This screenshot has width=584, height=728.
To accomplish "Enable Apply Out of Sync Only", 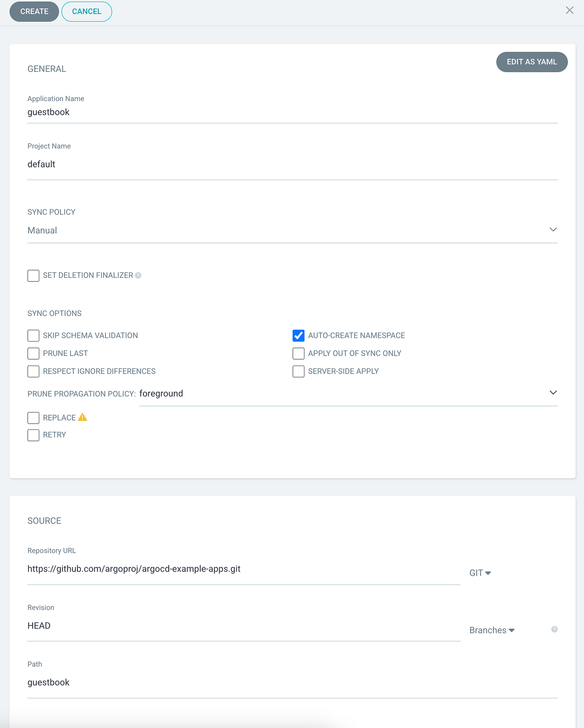I will 298,353.
